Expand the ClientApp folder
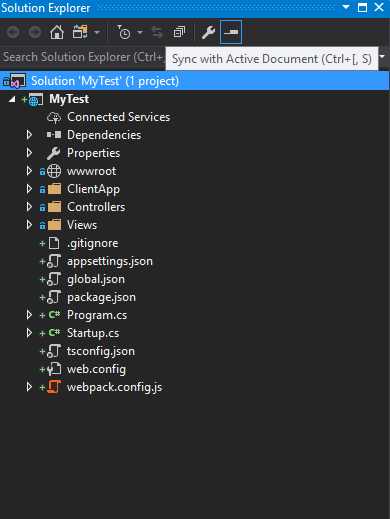Viewport: 390px width, 519px height. (29, 189)
